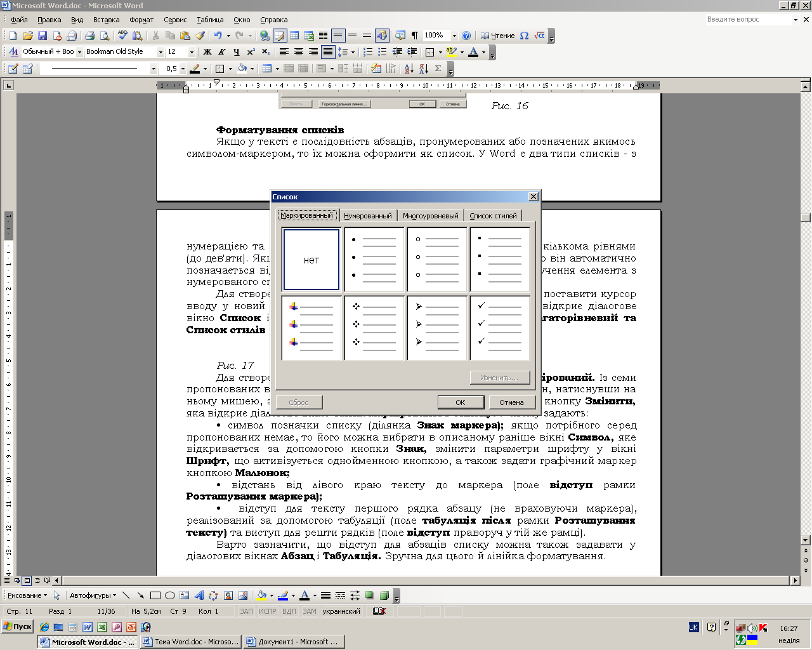Open the 0,5 line weight dropdown
Image resolution: width=812 pixels, height=650 pixels.
coord(183,69)
